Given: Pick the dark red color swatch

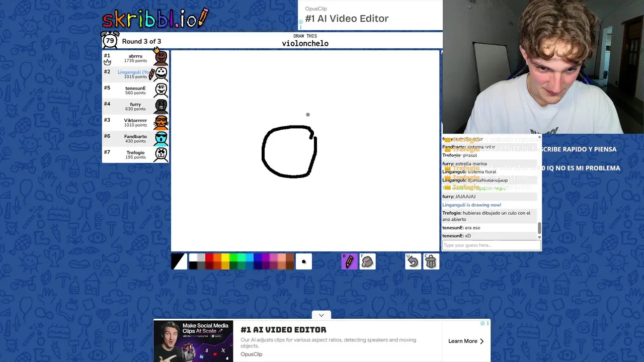Looking at the screenshot, I should pyautogui.click(x=209, y=265).
